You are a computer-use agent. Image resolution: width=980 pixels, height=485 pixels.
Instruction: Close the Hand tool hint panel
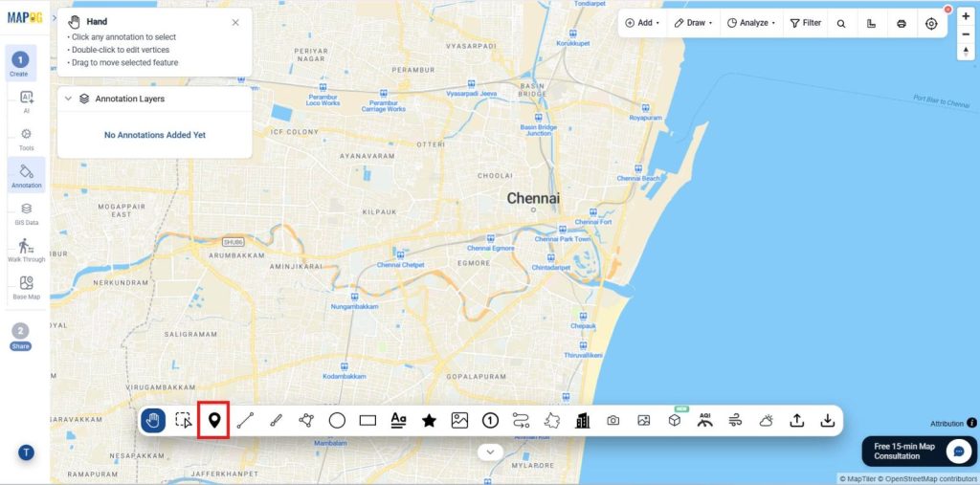(x=235, y=23)
